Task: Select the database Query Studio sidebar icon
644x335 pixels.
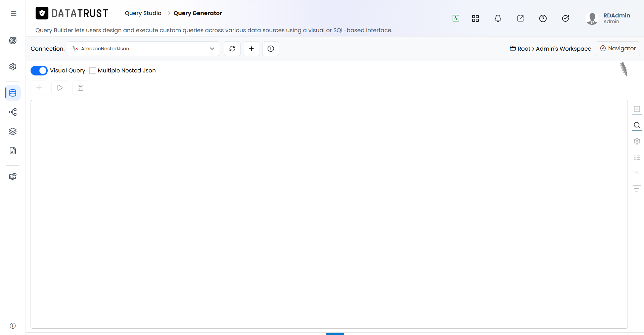Action: point(13,93)
